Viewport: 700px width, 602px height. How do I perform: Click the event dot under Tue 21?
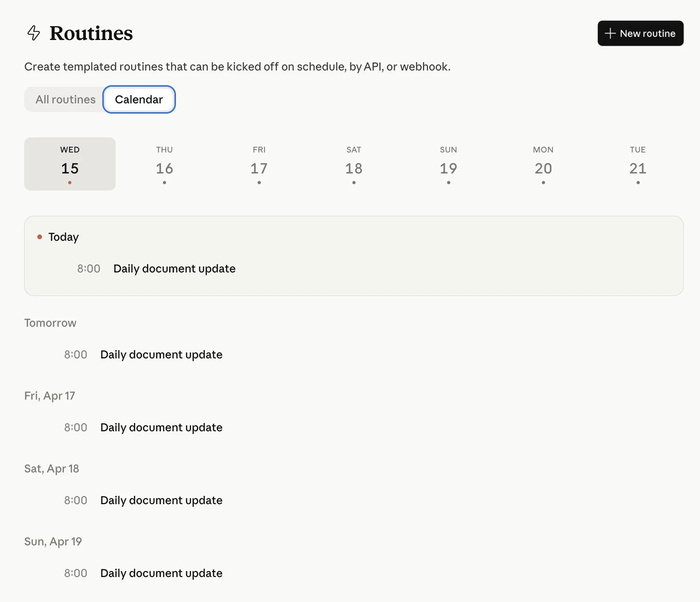pyautogui.click(x=638, y=183)
